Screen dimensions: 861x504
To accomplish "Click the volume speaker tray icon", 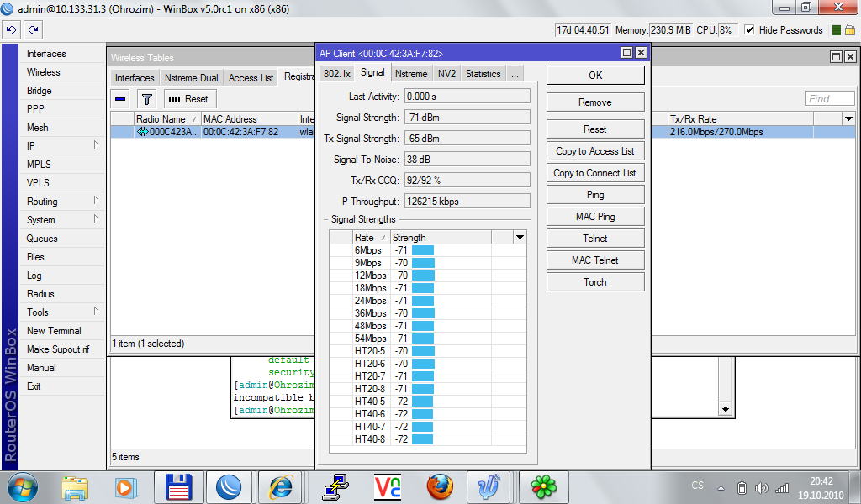I will click(x=761, y=487).
